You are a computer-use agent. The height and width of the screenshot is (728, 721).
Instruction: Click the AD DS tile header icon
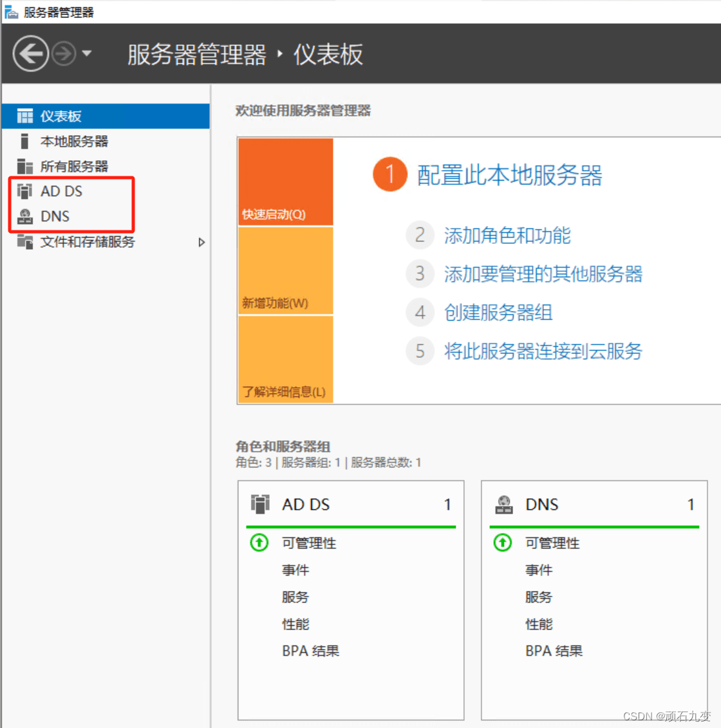[x=260, y=504]
